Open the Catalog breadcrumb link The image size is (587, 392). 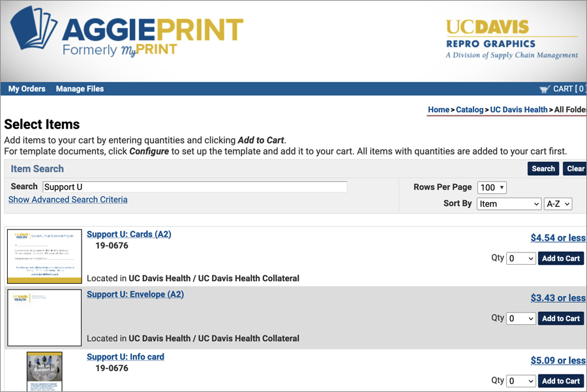click(470, 110)
